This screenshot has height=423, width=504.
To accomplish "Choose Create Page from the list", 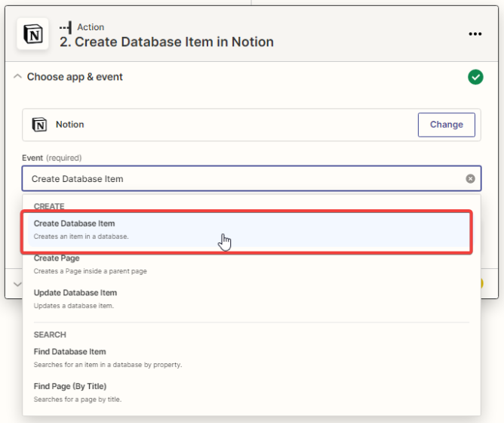I will [x=57, y=258].
